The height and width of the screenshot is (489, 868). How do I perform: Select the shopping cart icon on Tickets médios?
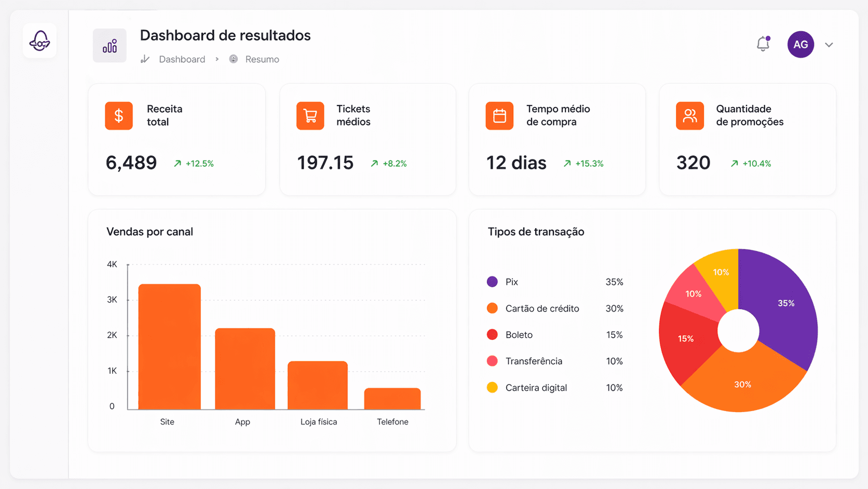[310, 115]
